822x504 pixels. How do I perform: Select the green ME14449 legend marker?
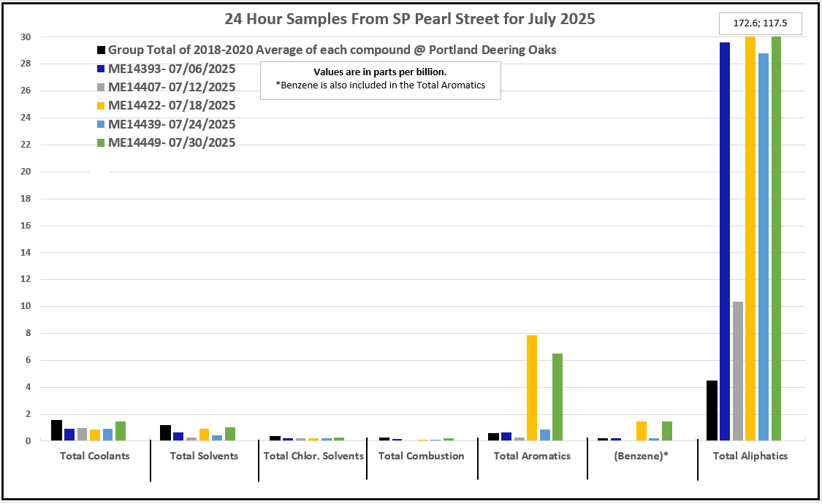point(102,142)
